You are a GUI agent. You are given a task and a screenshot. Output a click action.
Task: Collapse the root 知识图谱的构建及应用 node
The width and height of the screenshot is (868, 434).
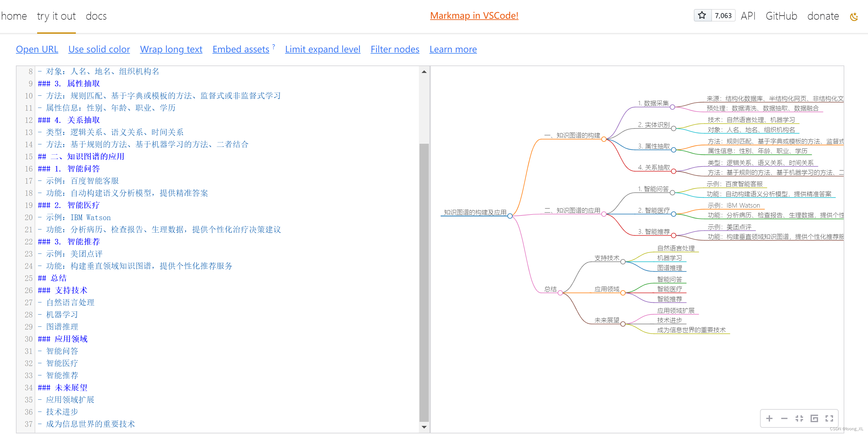pyautogui.click(x=510, y=216)
